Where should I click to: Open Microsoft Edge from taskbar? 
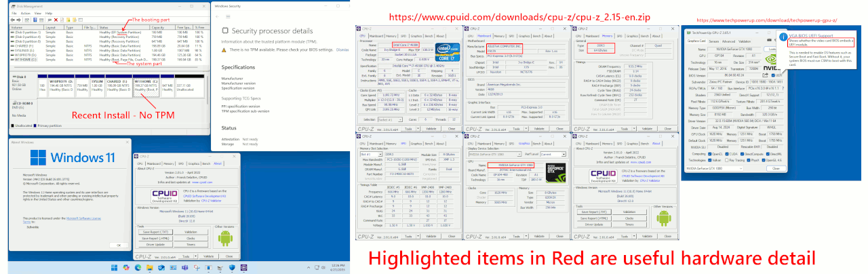click(138, 268)
